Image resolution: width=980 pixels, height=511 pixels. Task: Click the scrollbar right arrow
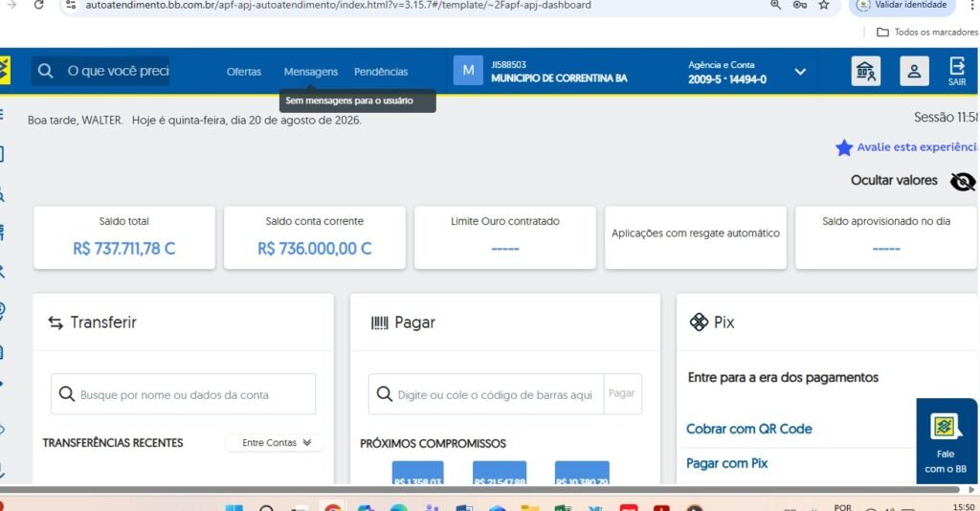tap(971, 490)
